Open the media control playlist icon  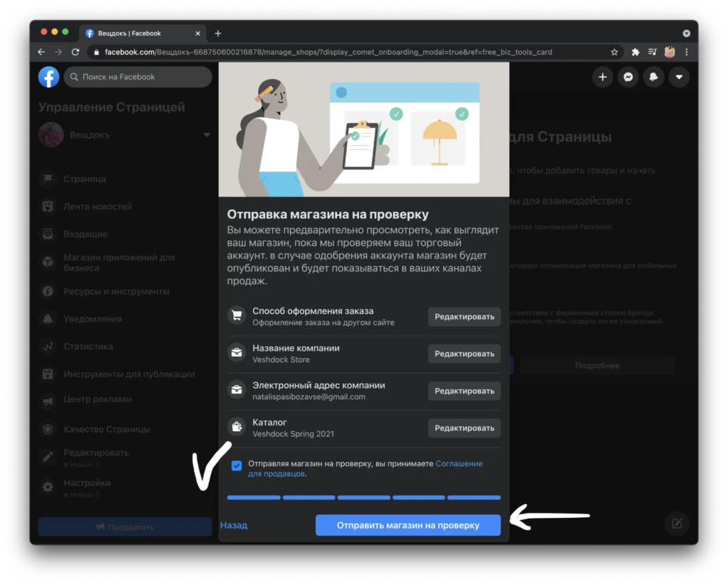click(x=653, y=52)
